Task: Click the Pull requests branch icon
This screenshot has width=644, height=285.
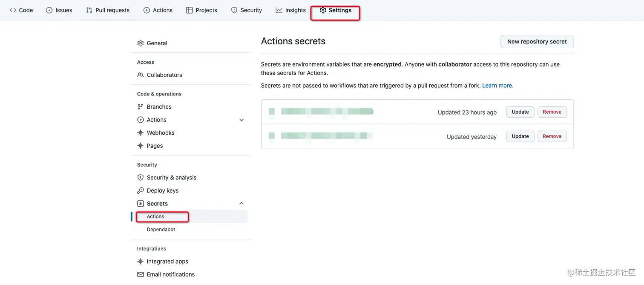Action: (x=89, y=10)
